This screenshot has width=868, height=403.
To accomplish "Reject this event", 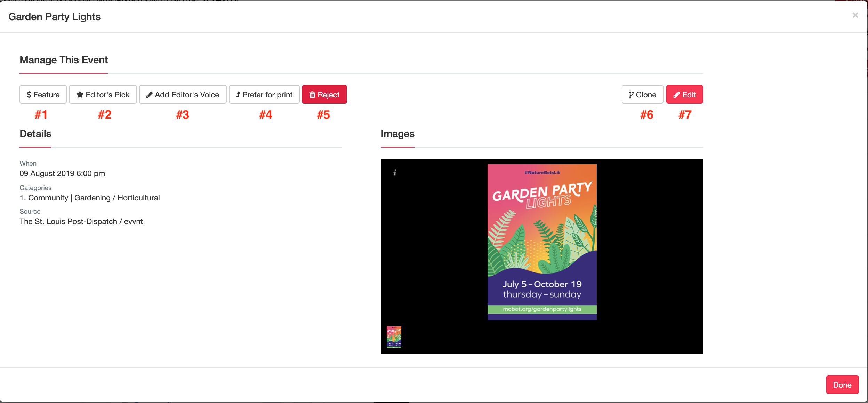I will [x=324, y=94].
